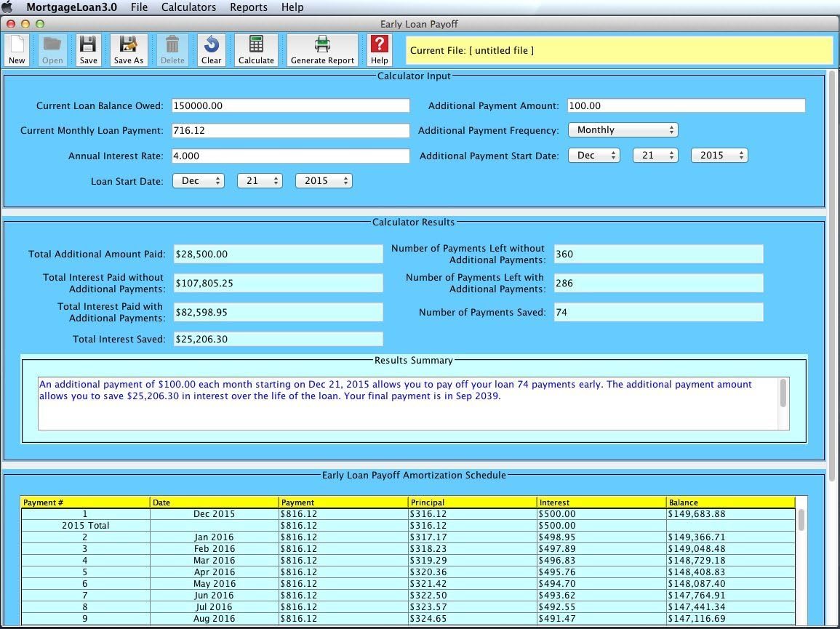Click the Generate Report printer icon

pyautogui.click(x=322, y=49)
